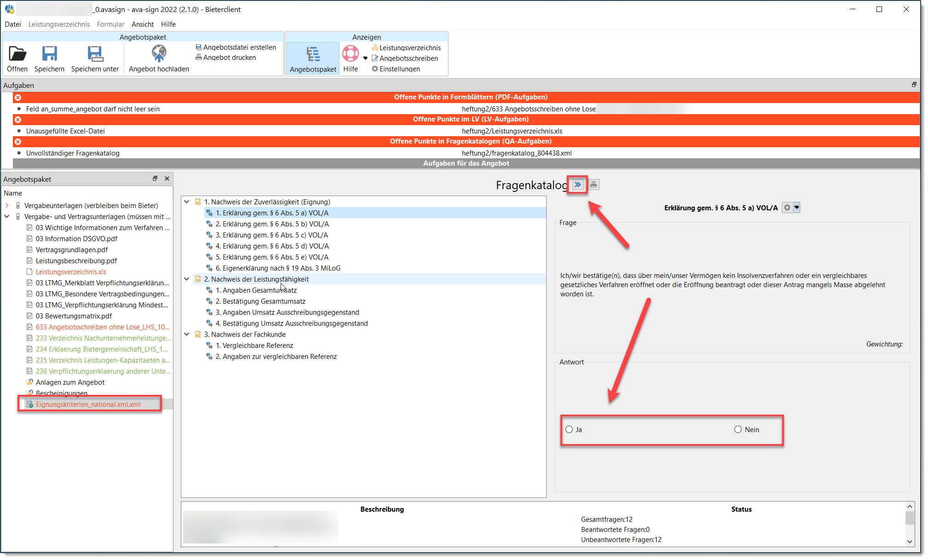The image size is (928, 560).
Task: Open 633 Angebotsschreiben ohne Lose file
Action: (x=103, y=327)
